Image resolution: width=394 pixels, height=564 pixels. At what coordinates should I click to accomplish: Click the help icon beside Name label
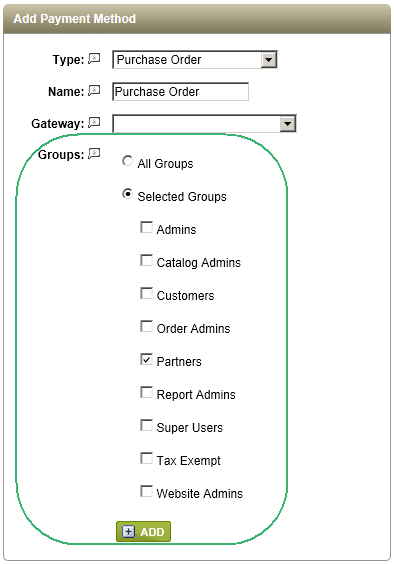(94, 90)
